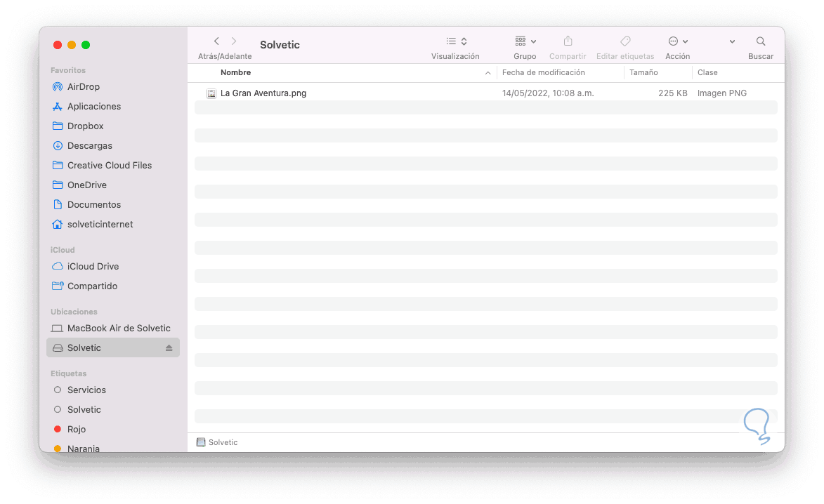Click the iCloud Drive cloud icon
Viewport: 824px width, 504px height.
[x=58, y=266]
